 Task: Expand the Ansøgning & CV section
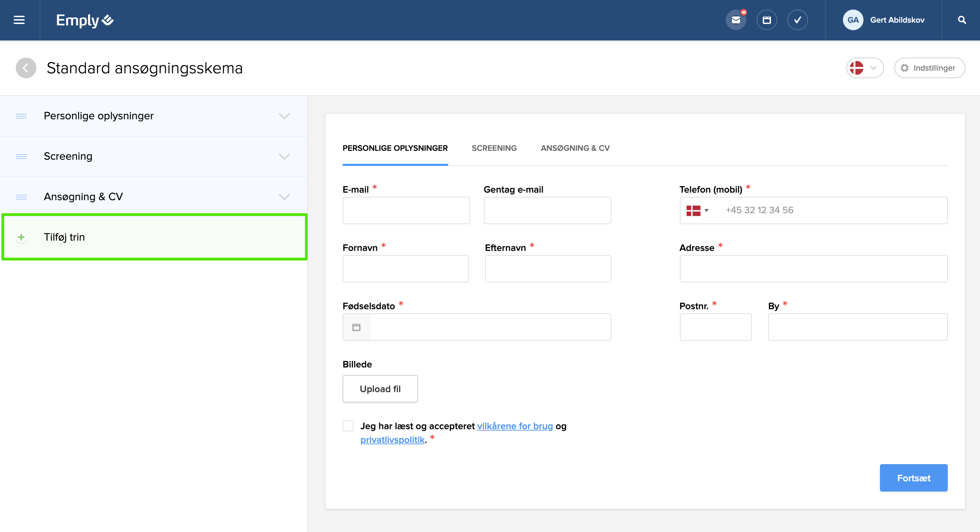(x=284, y=197)
